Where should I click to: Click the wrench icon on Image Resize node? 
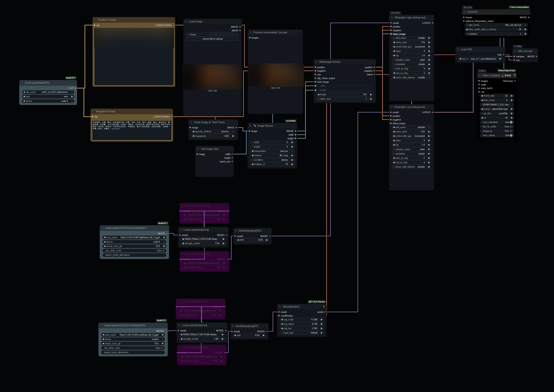coord(255,126)
